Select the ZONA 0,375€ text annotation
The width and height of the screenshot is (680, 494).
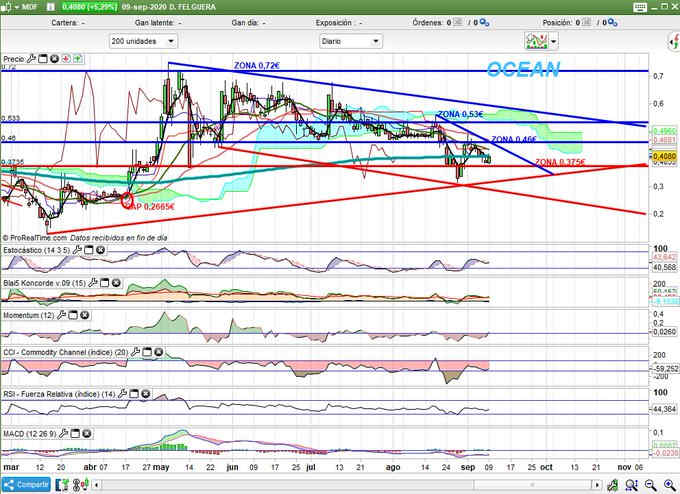click(x=560, y=162)
